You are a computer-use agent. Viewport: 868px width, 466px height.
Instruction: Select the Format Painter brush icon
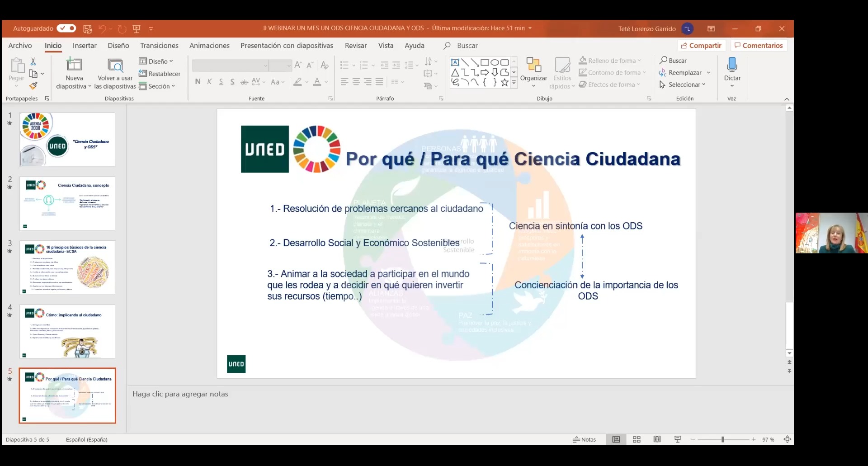point(33,86)
